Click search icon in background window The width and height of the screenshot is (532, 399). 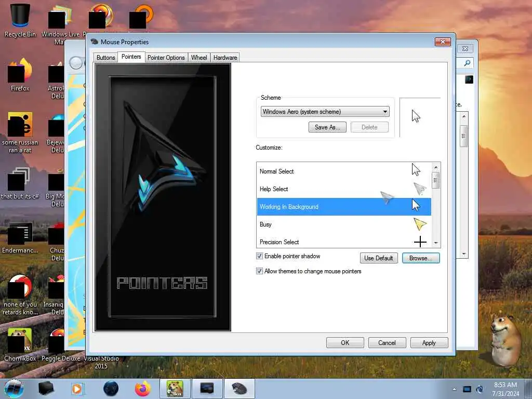click(x=467, y=63)
